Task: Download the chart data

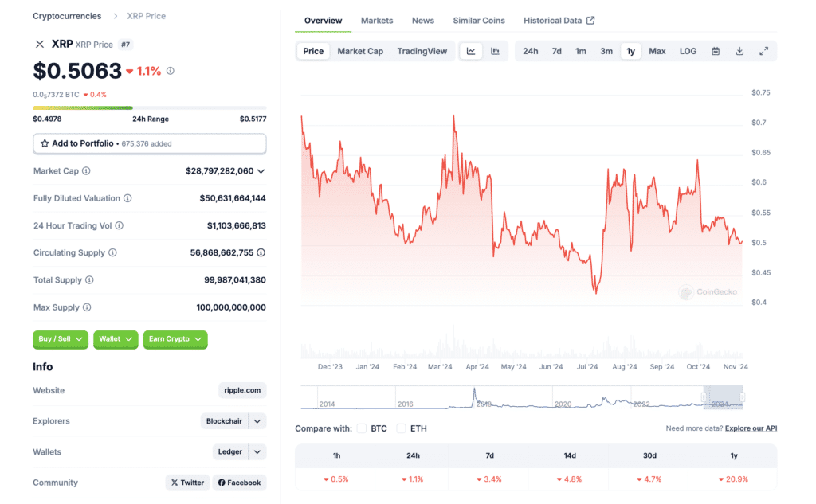Action: point(739,51)
